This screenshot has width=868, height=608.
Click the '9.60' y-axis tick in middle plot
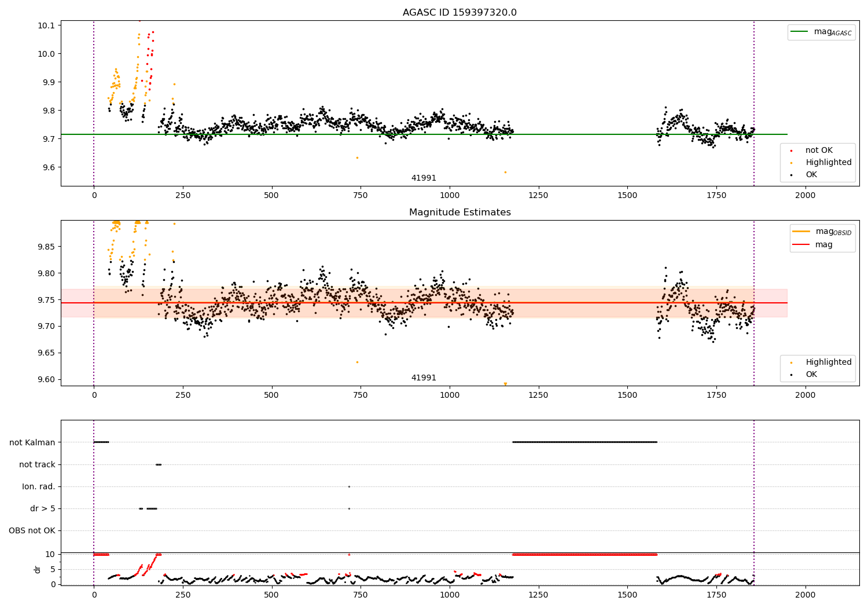point(46,379)
